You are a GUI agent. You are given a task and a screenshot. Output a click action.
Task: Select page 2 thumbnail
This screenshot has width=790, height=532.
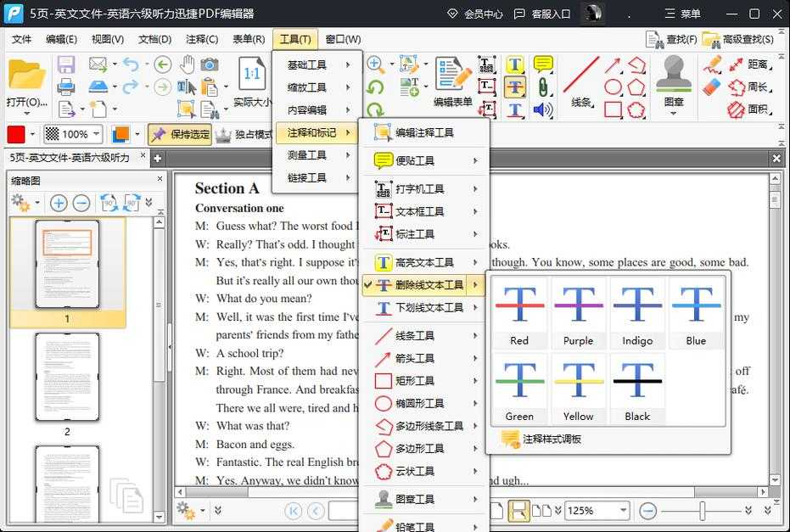pos(67,377)
